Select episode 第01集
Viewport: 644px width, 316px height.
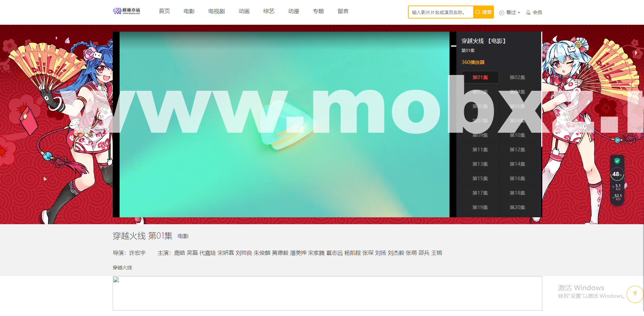click(x=480, y=77)
